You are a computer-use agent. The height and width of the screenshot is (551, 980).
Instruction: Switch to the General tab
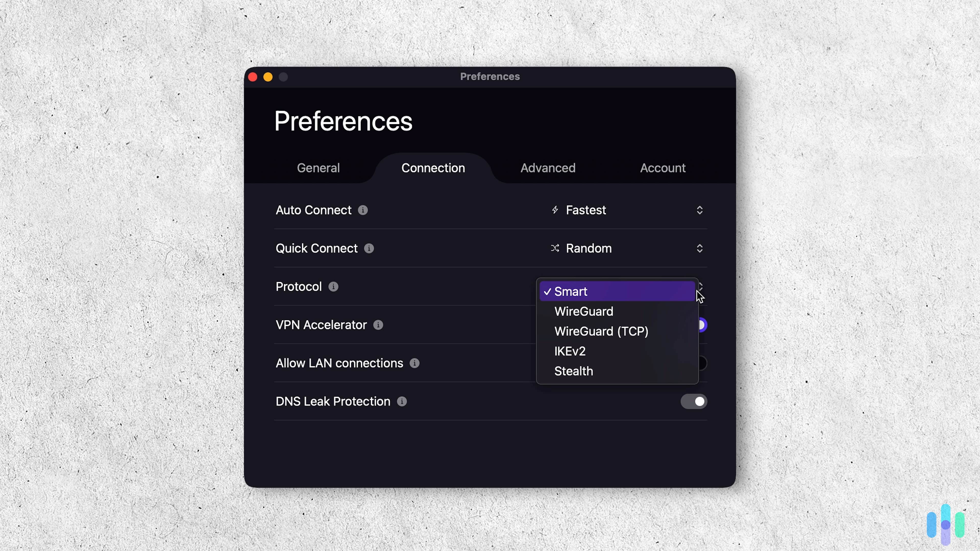pos(318,168)
